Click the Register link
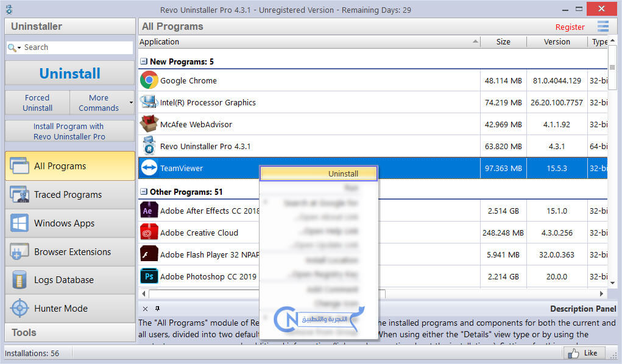The height and width of the screenshot is (364, 622). [570, 27]
